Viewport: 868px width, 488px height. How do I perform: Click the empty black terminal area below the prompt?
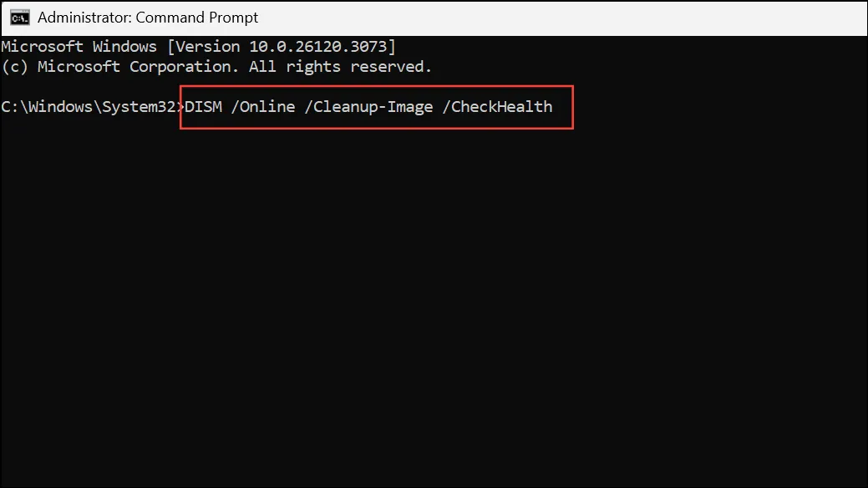[x=434, y=305]
